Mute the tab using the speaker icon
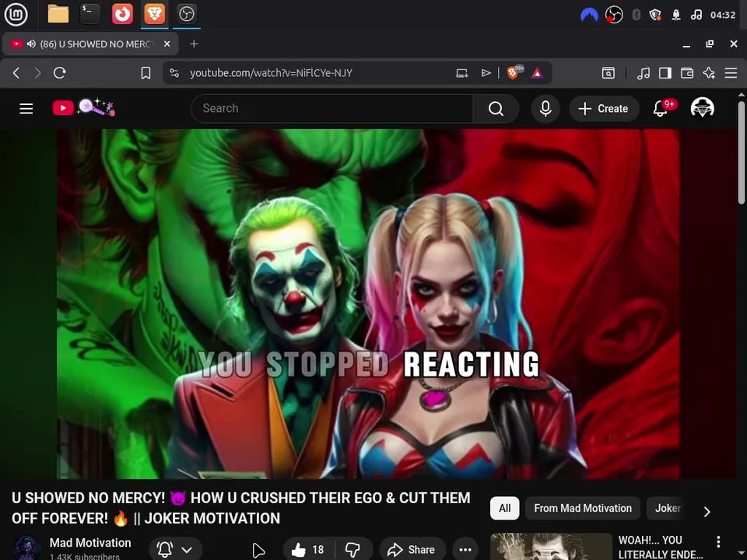This screenshot has width=747, height=560. tap(31, 44)
